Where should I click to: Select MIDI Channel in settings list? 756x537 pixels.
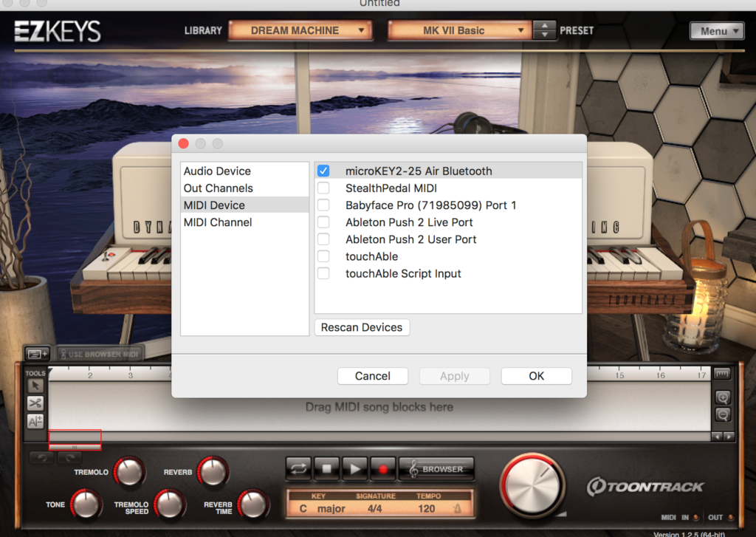click(218, 222)
